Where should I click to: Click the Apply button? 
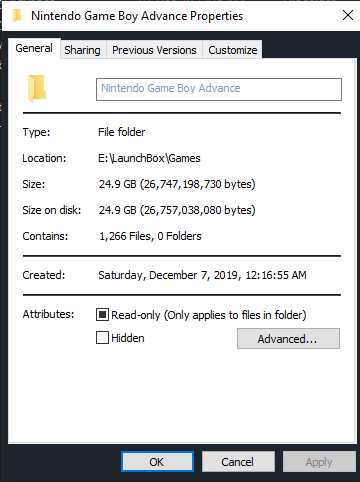tap(319, 462)
